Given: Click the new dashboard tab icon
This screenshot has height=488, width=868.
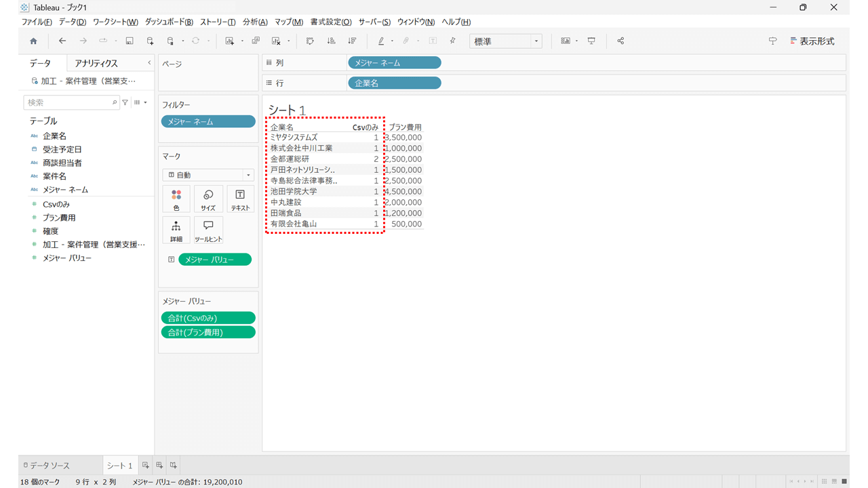Looking at the screenshot, I should [159, 466].
